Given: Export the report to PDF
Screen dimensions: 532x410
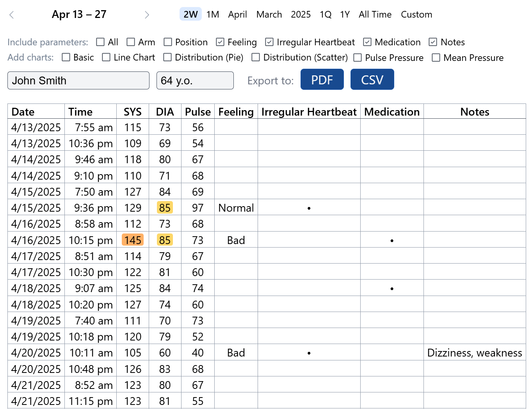Looking at the screenshot, I should click(322, 79).
